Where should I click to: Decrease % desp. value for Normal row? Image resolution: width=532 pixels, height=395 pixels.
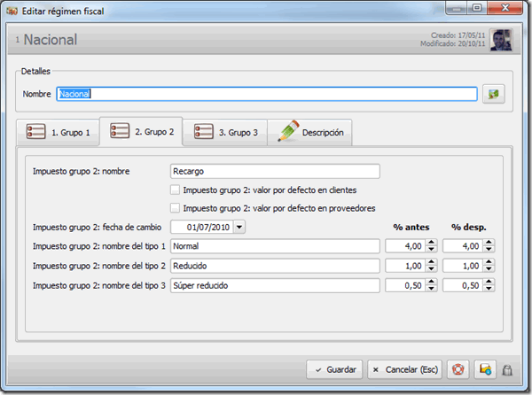(x=489, y=250)
